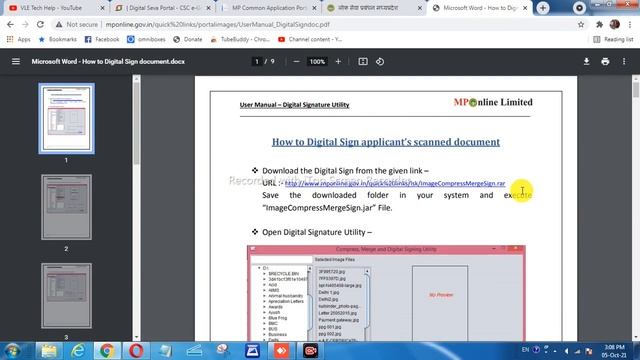This screenshot has width=640, height=360.
Task: Switch to VLE Tech Help - YouTube tab
Action: click(51, 8)
